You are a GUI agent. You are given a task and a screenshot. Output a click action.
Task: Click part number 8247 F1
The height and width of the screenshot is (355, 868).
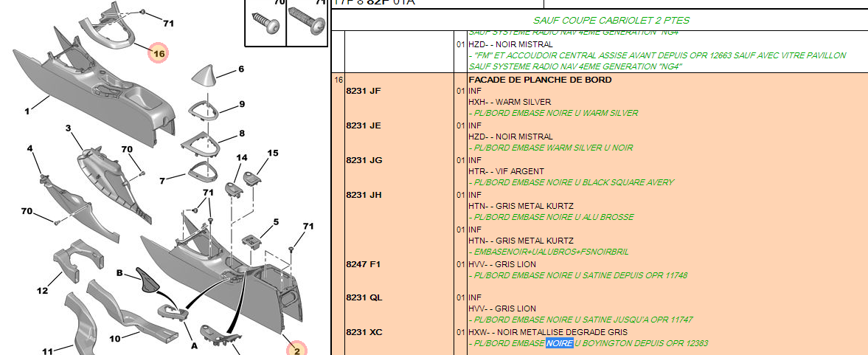click(x=363, y=263)
